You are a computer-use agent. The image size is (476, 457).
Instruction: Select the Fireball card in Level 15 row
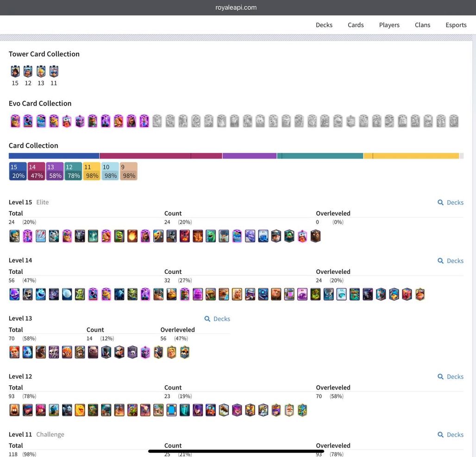(132, 236)
